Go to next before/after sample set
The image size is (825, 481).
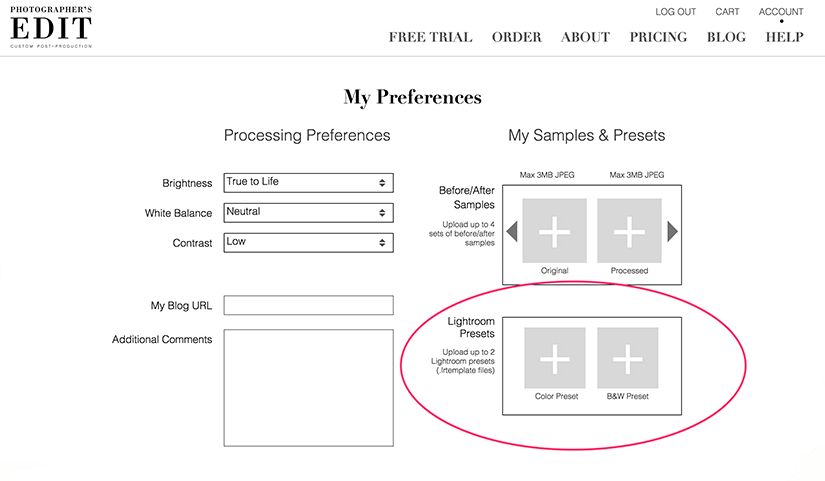[x=672, y=231]
